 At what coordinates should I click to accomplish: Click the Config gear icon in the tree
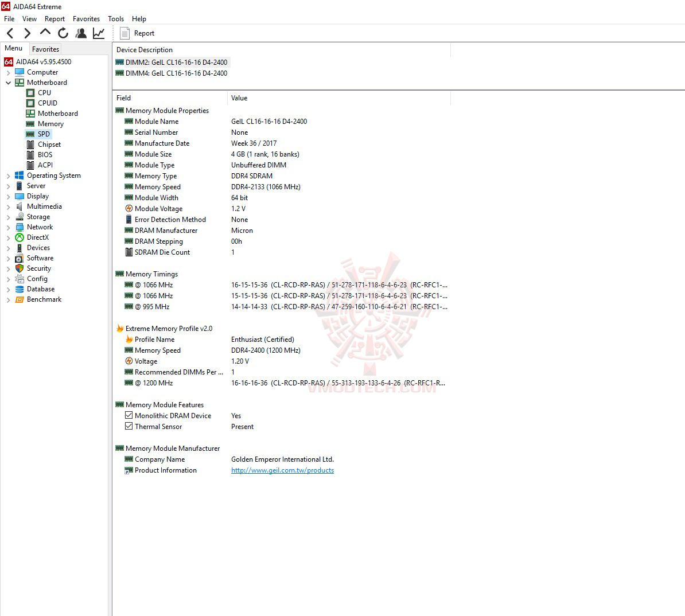(20, 279)
